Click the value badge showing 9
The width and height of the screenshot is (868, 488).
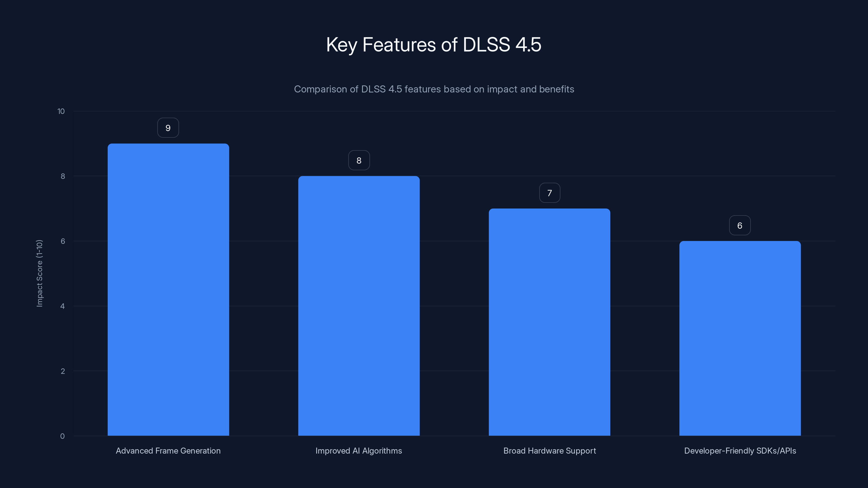168,128
